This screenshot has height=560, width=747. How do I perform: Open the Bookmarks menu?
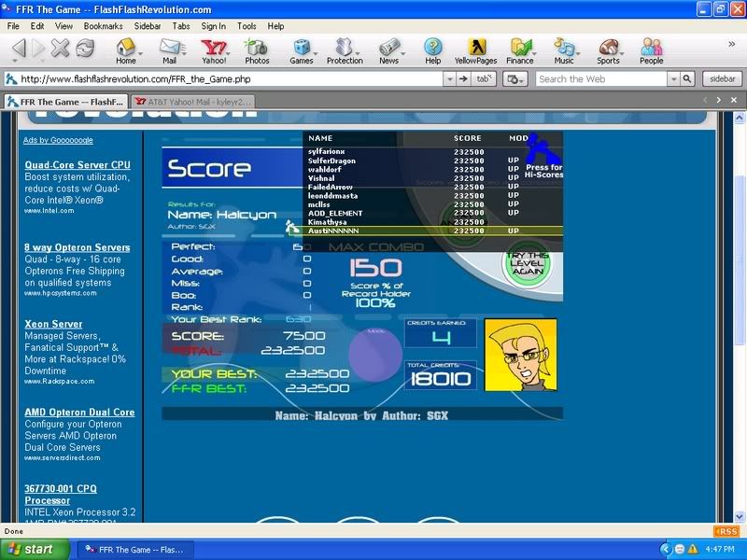click(103, 26)
